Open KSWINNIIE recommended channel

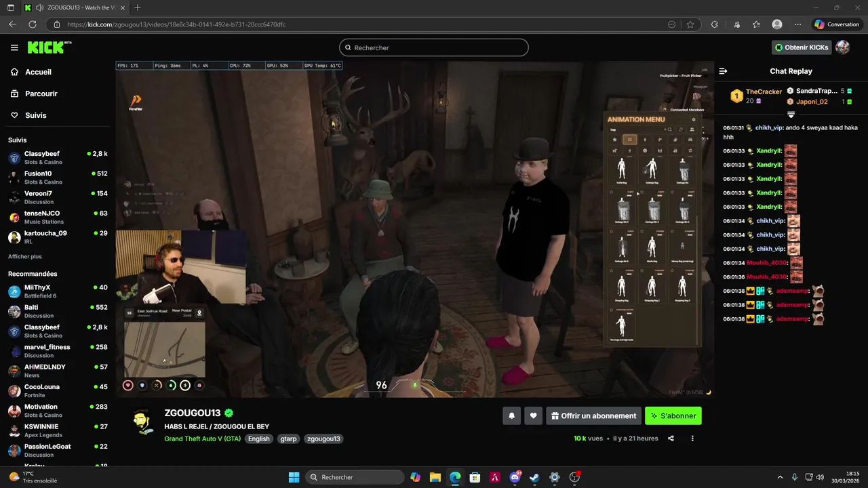[58, 430]
